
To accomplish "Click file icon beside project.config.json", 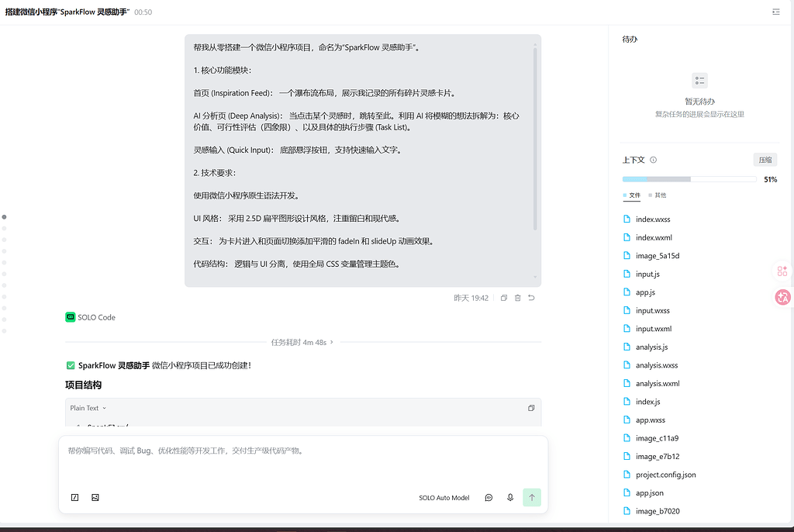I will 627,475.
